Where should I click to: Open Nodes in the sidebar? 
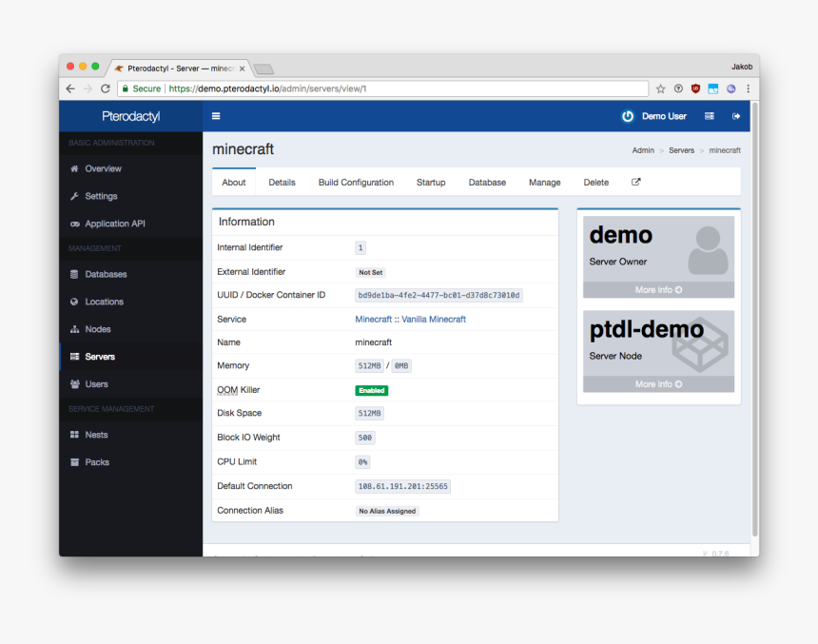(97, 329)
